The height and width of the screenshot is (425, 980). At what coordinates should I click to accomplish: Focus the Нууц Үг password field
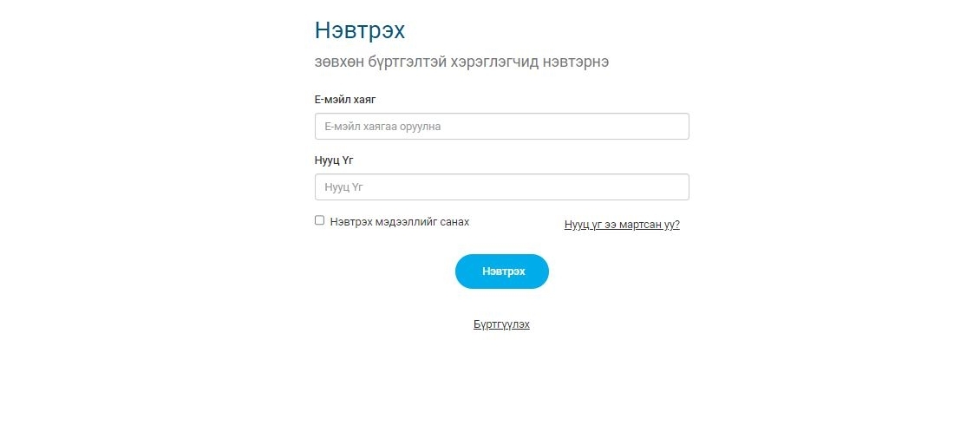coord(502,186)
